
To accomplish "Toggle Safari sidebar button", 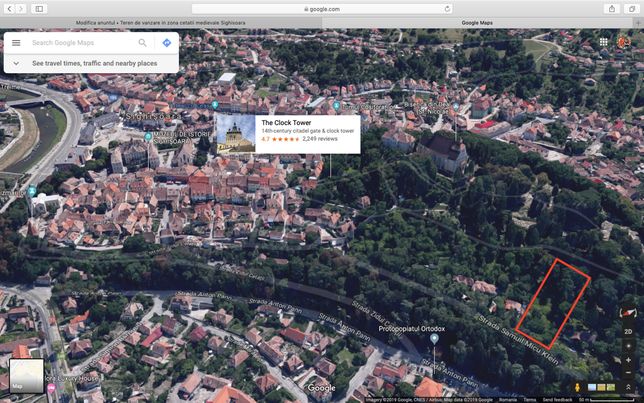I will point(39,9).
